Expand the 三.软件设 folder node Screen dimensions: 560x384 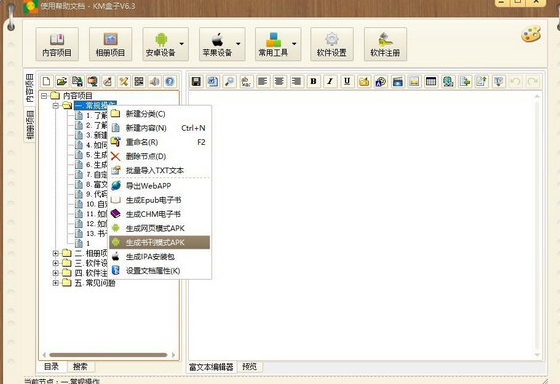(x=55, y=263)
